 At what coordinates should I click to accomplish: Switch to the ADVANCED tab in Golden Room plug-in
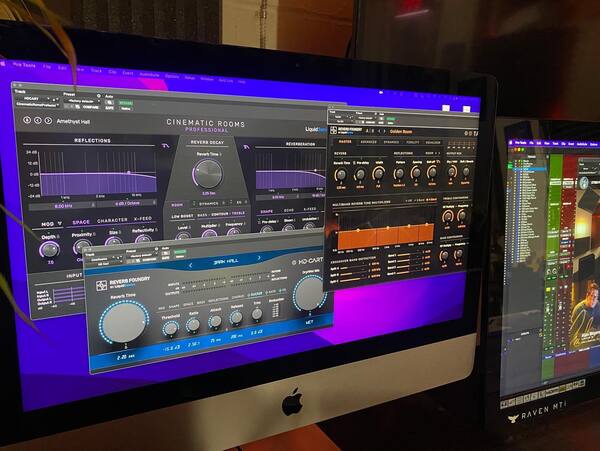click(x=368, y=142)
